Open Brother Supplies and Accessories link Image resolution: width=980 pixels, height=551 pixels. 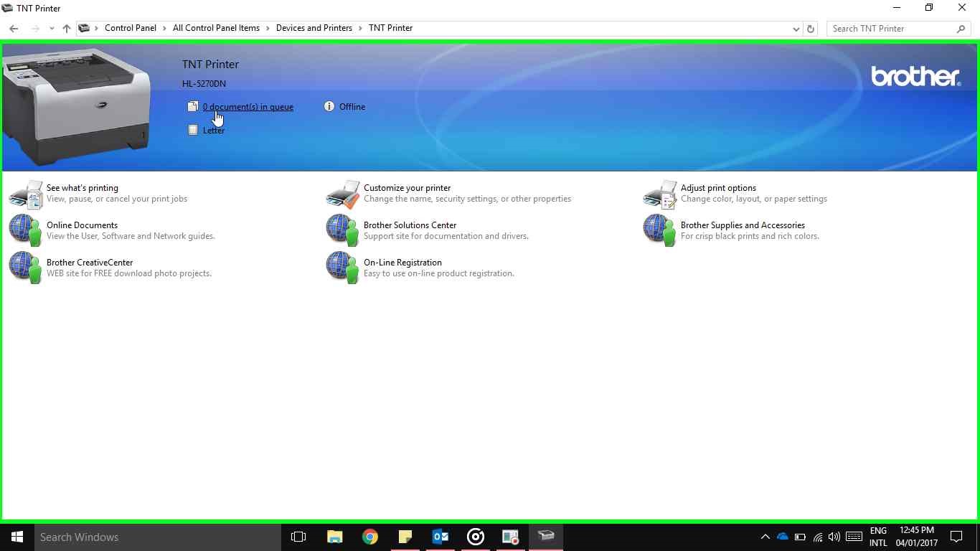(x=743, y=225)
